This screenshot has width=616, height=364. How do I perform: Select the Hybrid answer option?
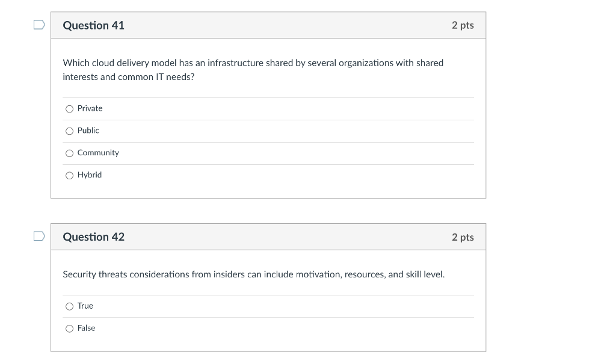click(x=69, y=175)
